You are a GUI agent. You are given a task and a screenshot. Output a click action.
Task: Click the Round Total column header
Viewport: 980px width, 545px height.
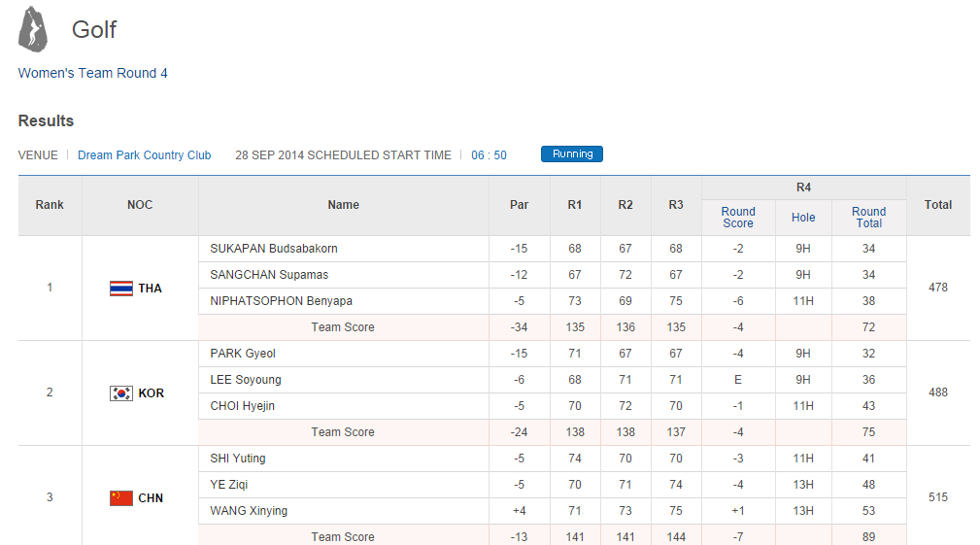[868, 218]
